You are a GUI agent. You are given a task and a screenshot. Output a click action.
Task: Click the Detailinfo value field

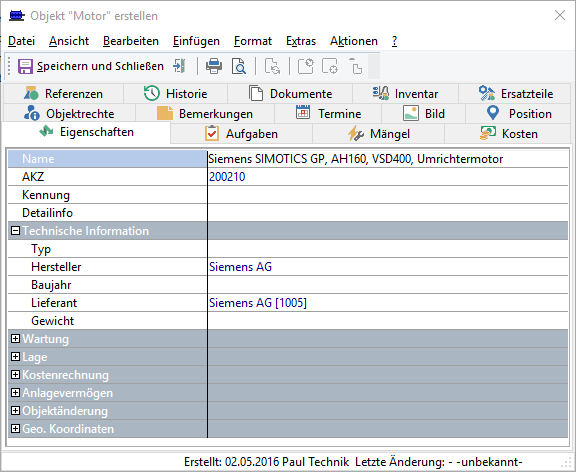388,213
